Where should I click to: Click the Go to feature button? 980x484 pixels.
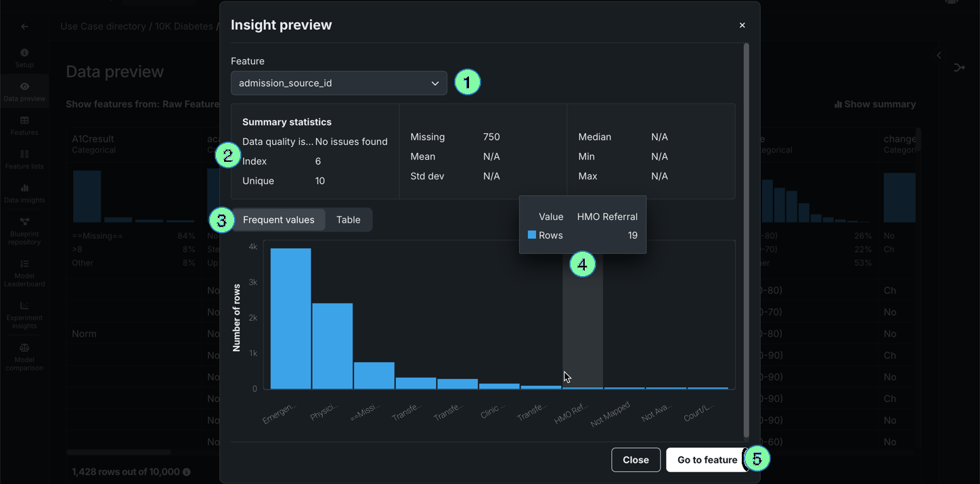point(707,460)
